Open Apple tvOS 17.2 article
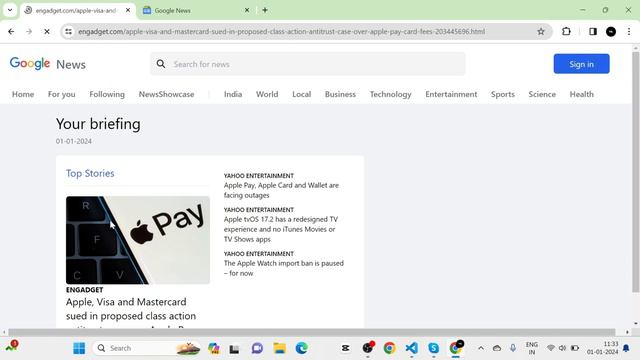This screenshot has height=360, width=640. coord(281,229)
